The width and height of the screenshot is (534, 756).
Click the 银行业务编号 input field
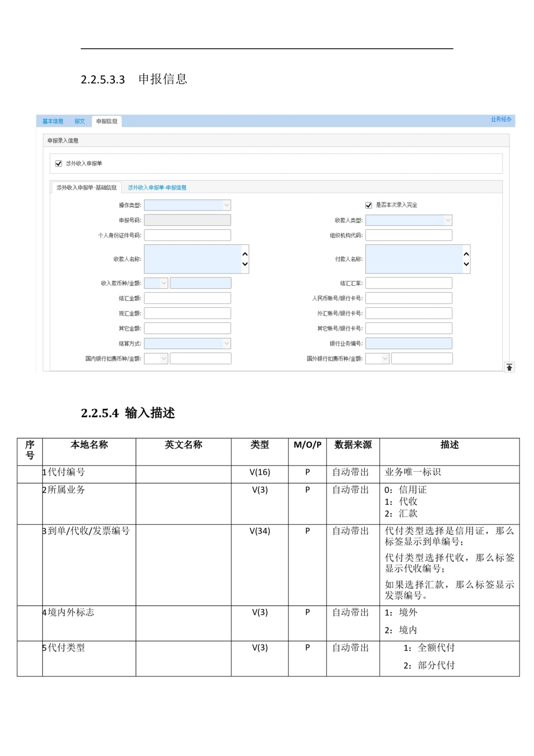click(409, 344)
